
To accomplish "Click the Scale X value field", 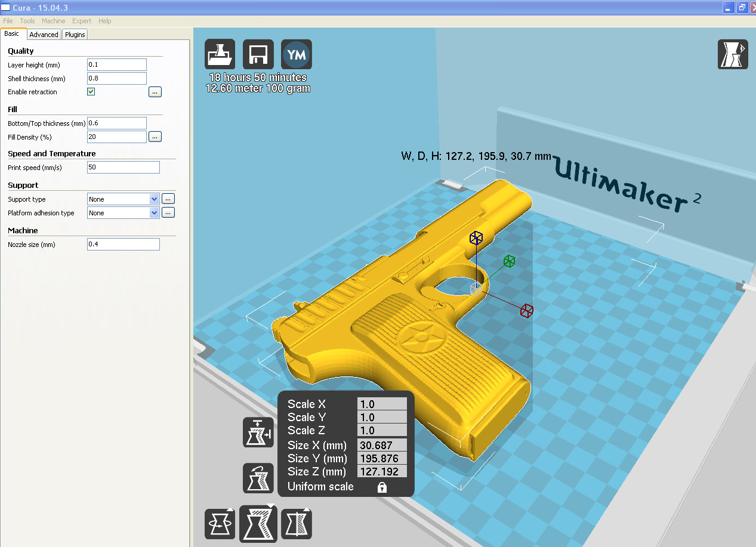I will (x=382, y=404).
